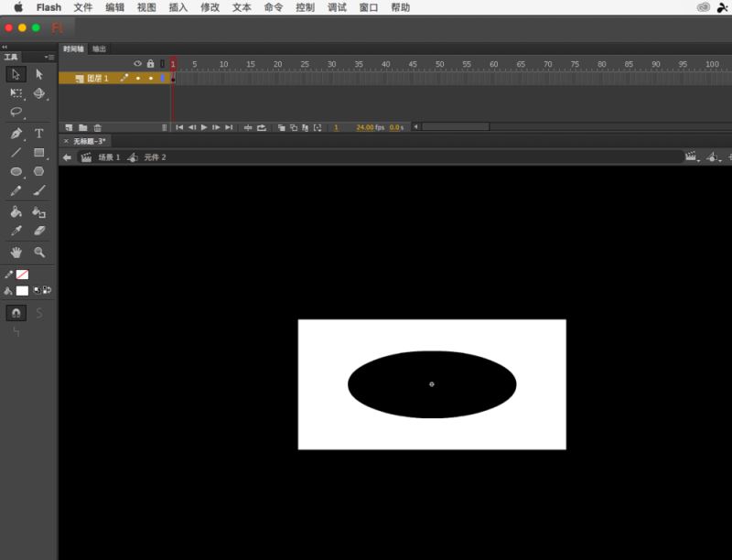The image size is (732, 560).
Task: Select the Zoom magnifier tool
Action: 39,253
